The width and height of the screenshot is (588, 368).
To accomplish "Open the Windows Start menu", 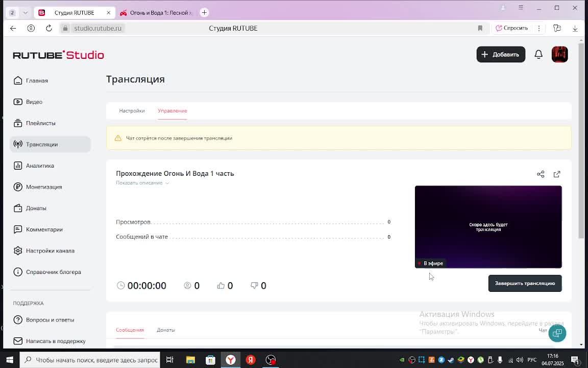I will coord(10,360).
